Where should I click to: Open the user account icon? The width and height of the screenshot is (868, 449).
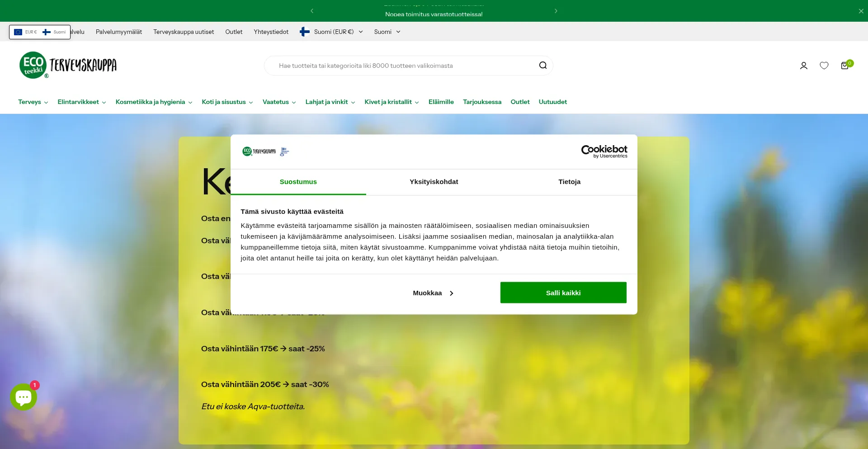click(x=804, y=66)
